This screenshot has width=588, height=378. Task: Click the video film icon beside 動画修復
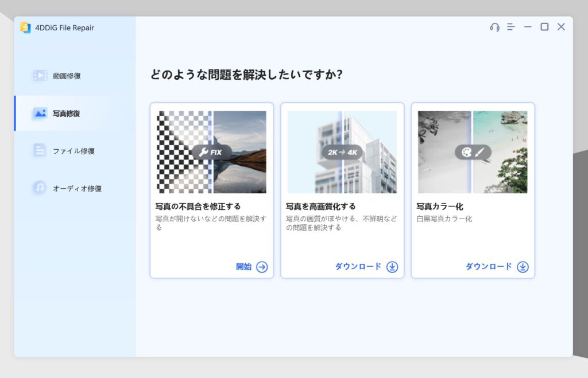pyautogui.click(x=40, y=76)
